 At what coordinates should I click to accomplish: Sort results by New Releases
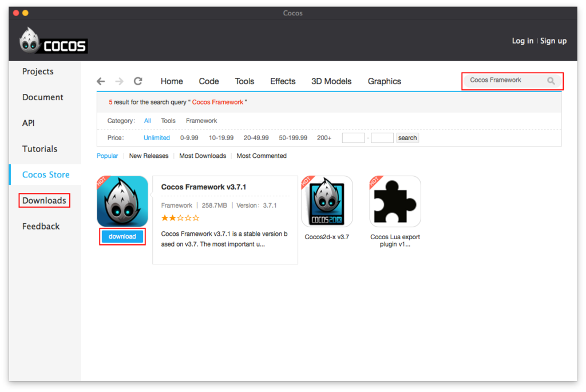[x=149, y=156]
